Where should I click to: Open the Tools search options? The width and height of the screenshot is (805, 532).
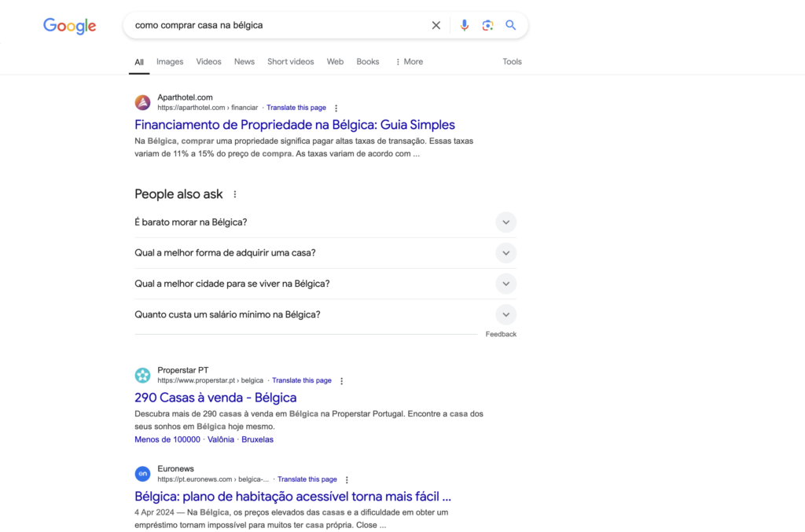(x=512, y=61)
